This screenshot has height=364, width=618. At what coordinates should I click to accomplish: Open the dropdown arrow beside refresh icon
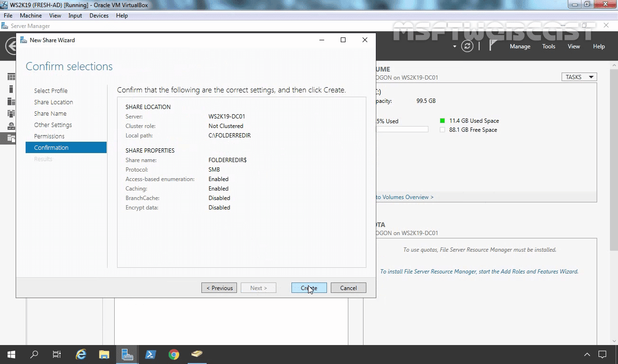click(x=454, y=46)
